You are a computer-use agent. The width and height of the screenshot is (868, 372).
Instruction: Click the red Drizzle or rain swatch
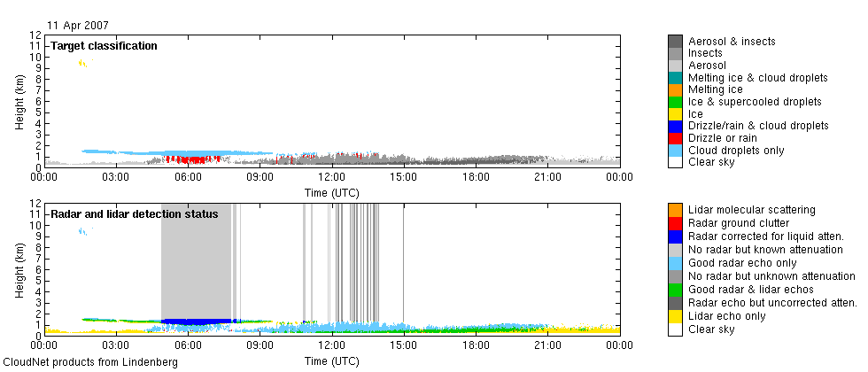pos(675,138)
